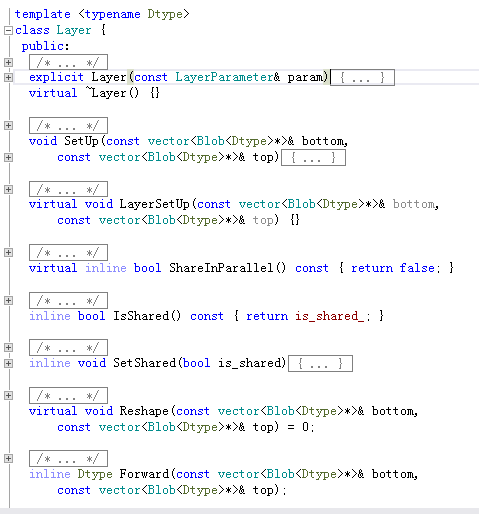479x514 pixels.
Task: Click the 'SetUp' function name after void
Action: (x=81, y=141)
